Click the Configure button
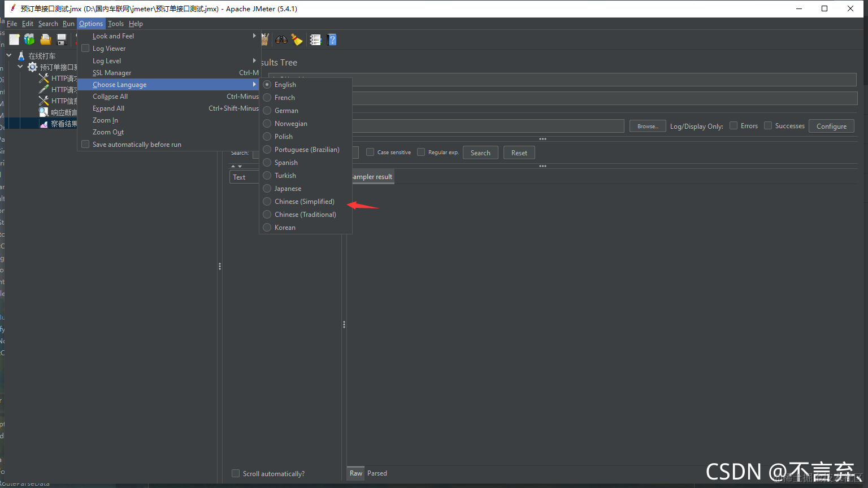Screen dimensions: 868x488 click(x=831, y=126)
